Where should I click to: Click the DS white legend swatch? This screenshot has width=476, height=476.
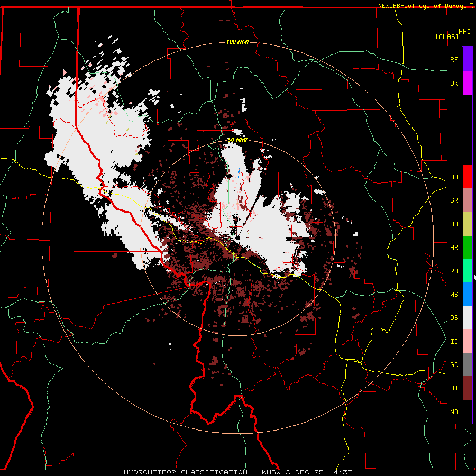(x=467, y=317)
